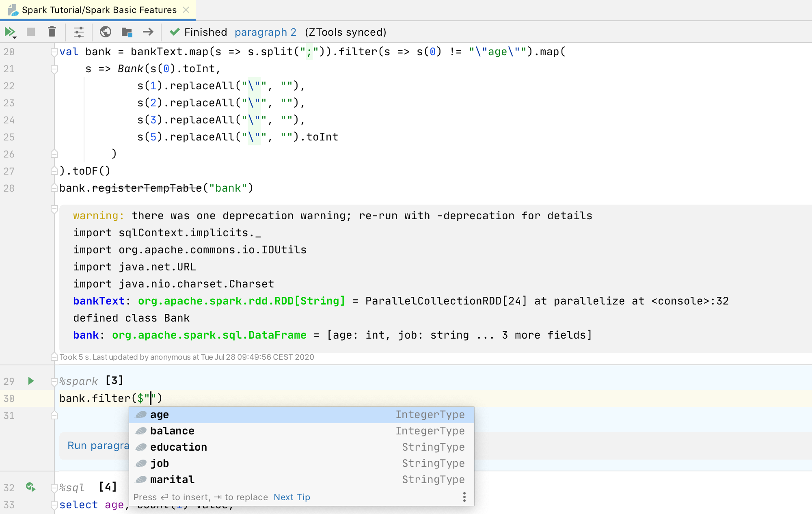The width and height of the screenshot is (812, 514).
Task: Choose the age completion suggestion
Action: (x=301, y=415)
